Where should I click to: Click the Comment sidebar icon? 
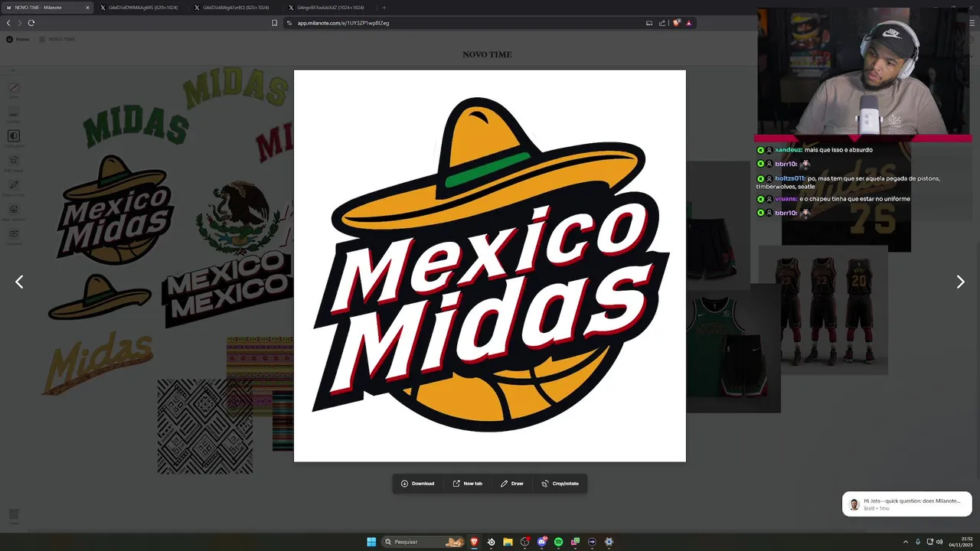[x=14, y=235]
